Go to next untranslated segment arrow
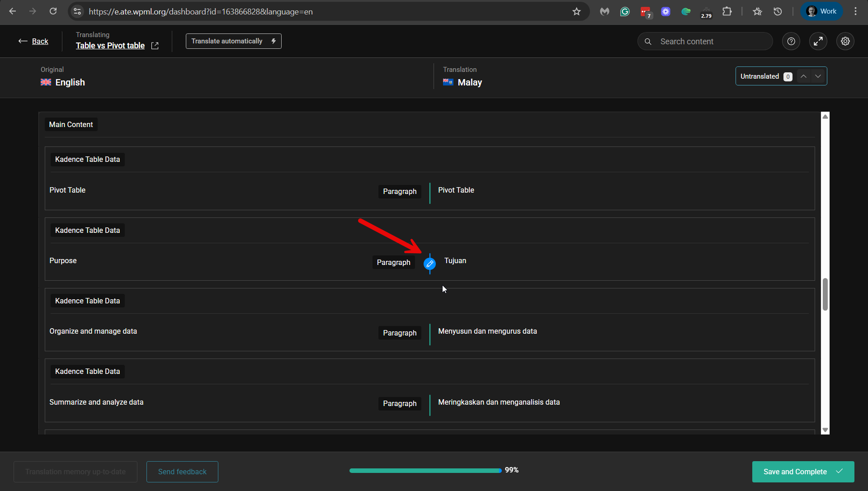The height and width of the screenshot is (491, 868). [x=818, y=76]
